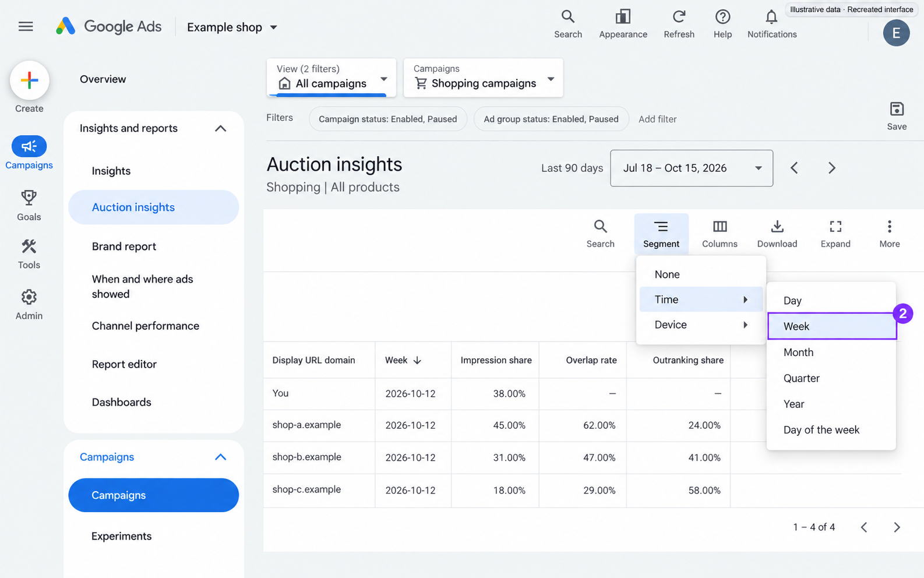The width and height of the screenshot is (924, 578).
Task: Expand the table to full screen
Action: (x=835, y=234)
